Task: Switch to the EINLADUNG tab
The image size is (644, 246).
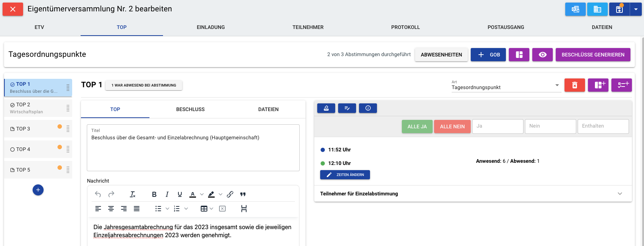Action: pos(211,27)
